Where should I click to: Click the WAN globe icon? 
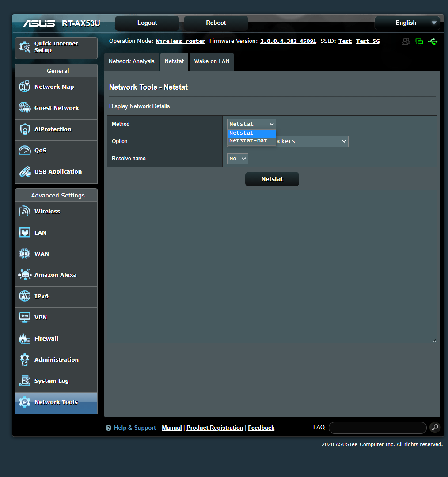[25, 254]
